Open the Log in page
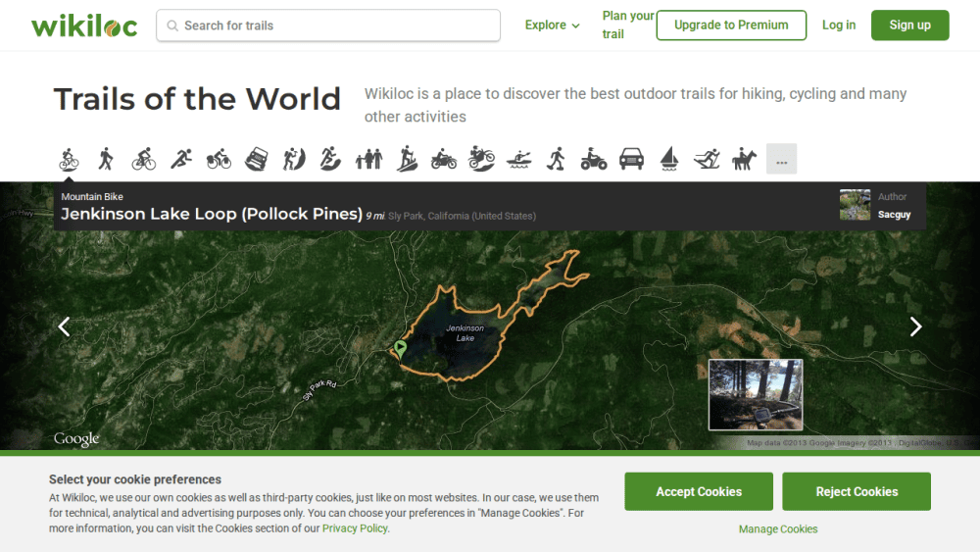This screenshot has width=980, height=552. pyautogui.click(x=839, y=25)
